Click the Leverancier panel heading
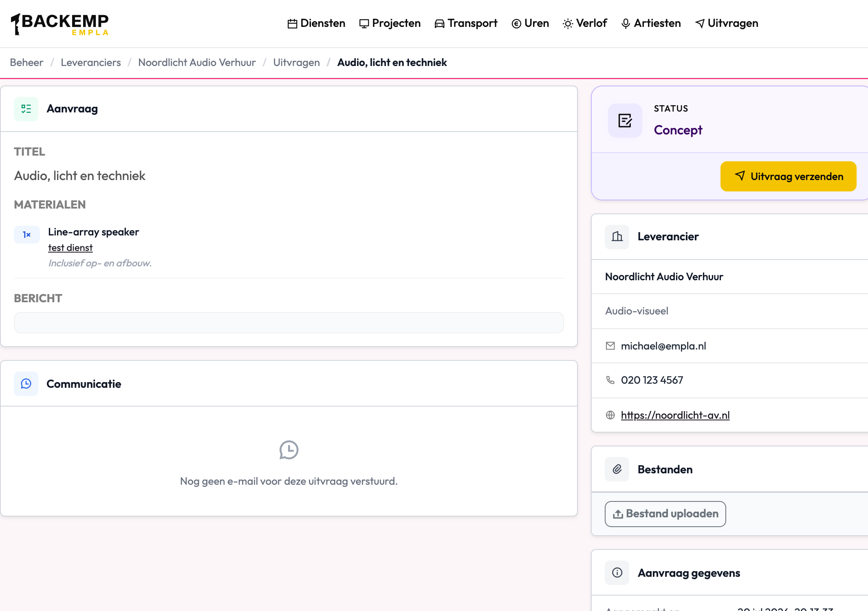The width and height of the screenshot is (868, 611). coord(668,237)
